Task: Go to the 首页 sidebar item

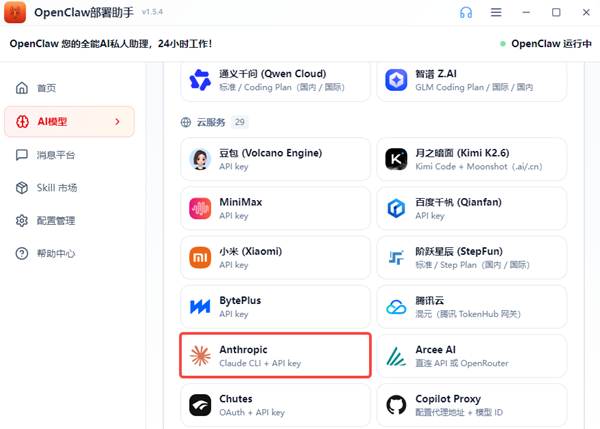Action: click(69, 88)
